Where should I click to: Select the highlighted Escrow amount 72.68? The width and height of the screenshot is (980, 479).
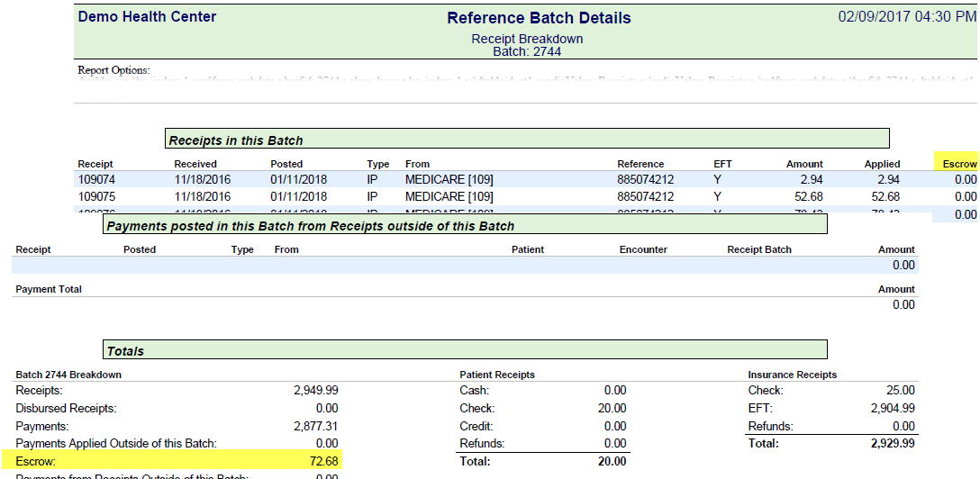(x=322, y=462)
